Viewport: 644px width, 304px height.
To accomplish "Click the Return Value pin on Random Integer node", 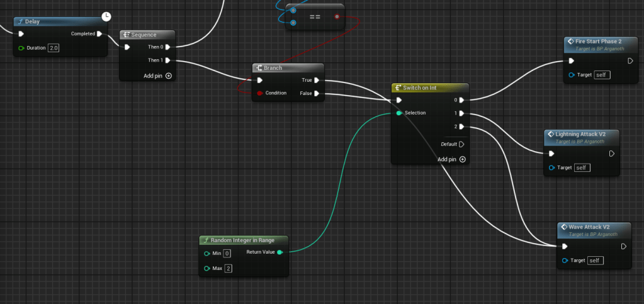I will tap(280, 252).
